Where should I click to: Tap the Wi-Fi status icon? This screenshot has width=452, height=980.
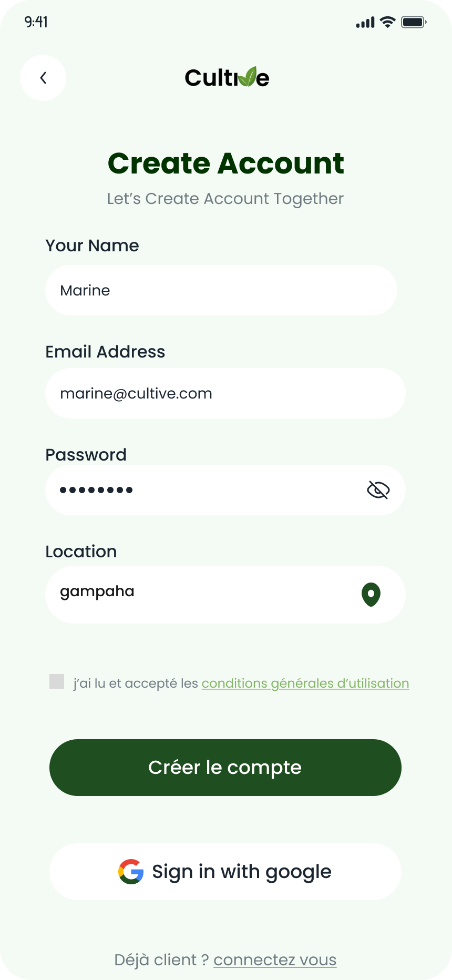pyautogui.click(x=388, y=22)
